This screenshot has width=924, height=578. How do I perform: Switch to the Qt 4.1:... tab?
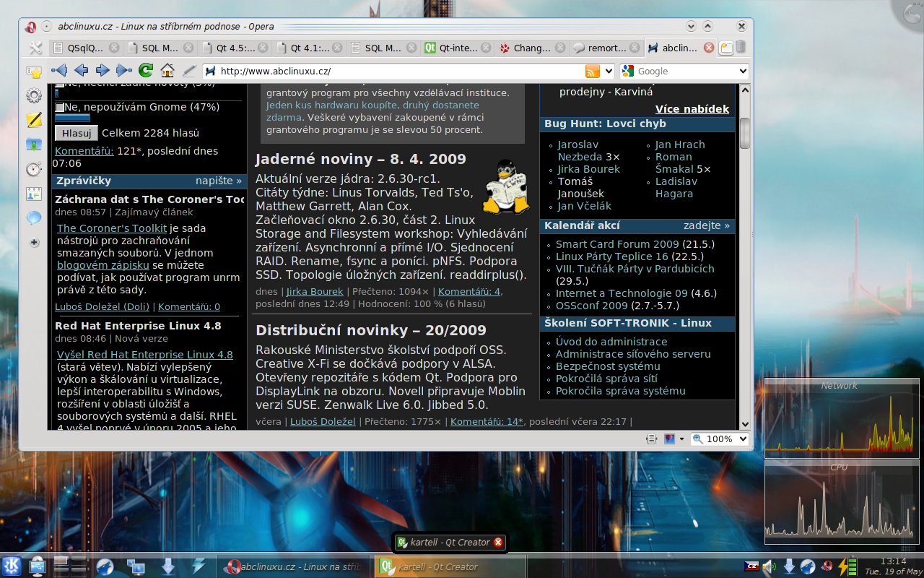pos(310,48)
